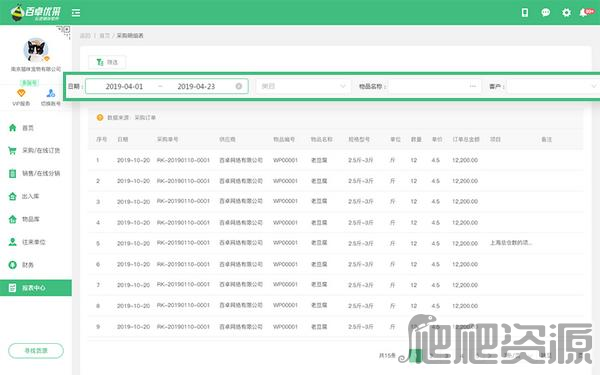This screenshot has height=375, width=600.
Task: Click start date 2019-04-01 field
Action: tap(124, 86)
